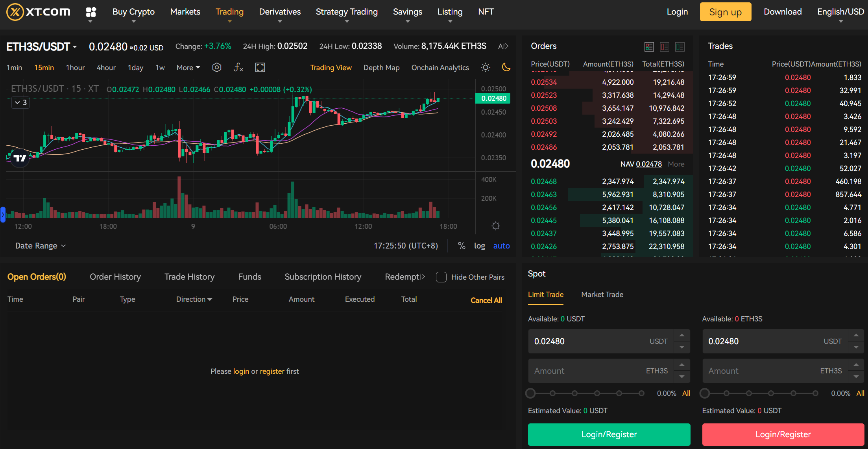Viewport: 868px width, 449px height.
Task: Open the indicators fx tool on the chart
Action: tap(238, 67)
